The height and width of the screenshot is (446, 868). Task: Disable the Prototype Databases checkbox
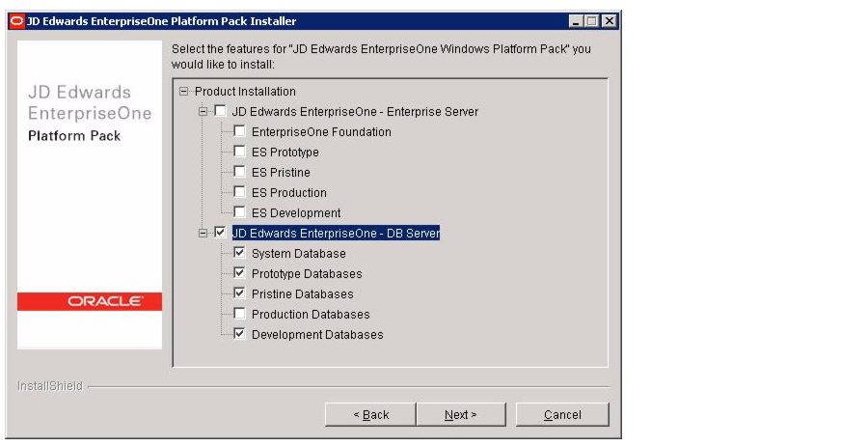(239, 273)
